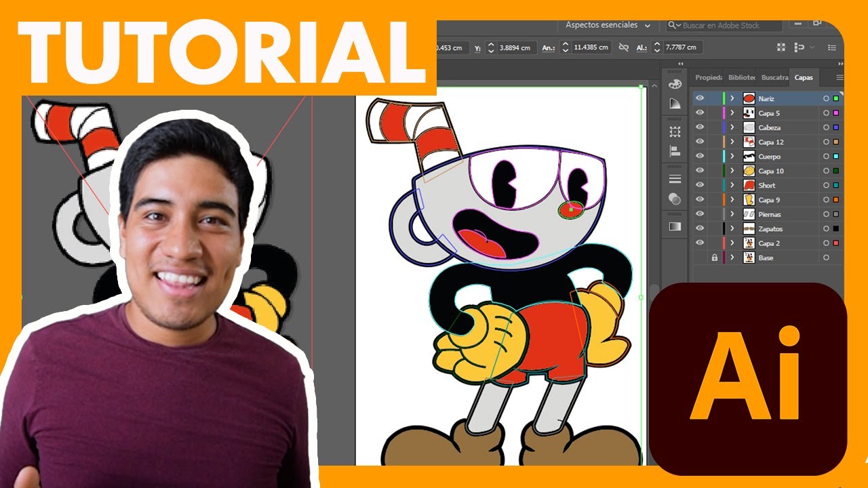The image size is (868, 488).
Task: Click target circle of Piernas layer
Action: [826, 214]
